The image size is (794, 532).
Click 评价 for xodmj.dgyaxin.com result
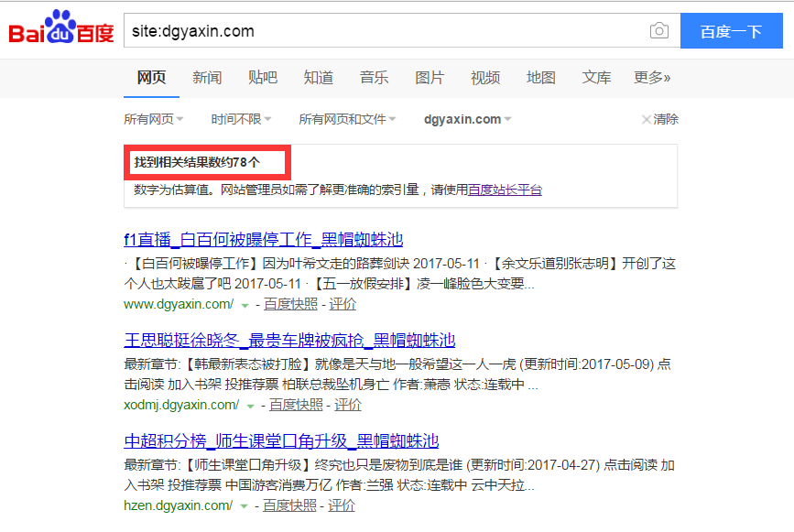point(348,405)
